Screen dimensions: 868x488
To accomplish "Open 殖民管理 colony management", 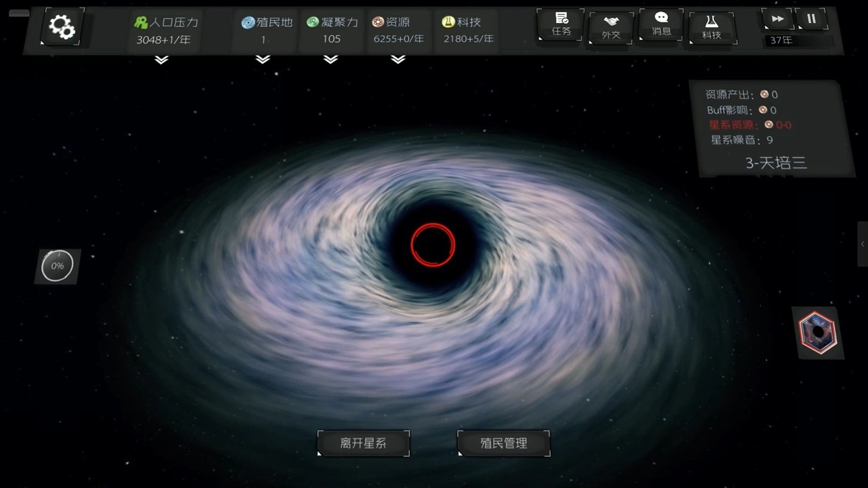I will coord(503,443).
